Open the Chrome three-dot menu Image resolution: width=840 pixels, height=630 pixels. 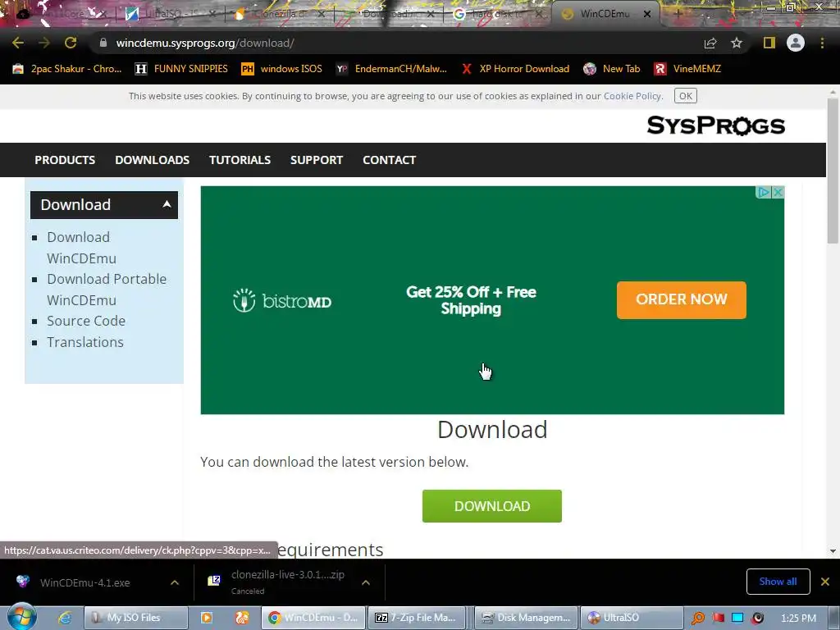click(822, 43)
